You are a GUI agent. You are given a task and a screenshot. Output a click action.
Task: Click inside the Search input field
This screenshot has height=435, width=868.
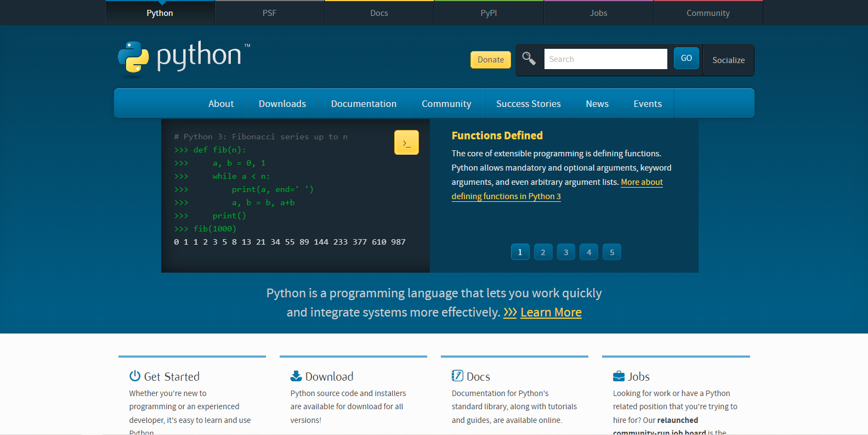pos(605,59)
